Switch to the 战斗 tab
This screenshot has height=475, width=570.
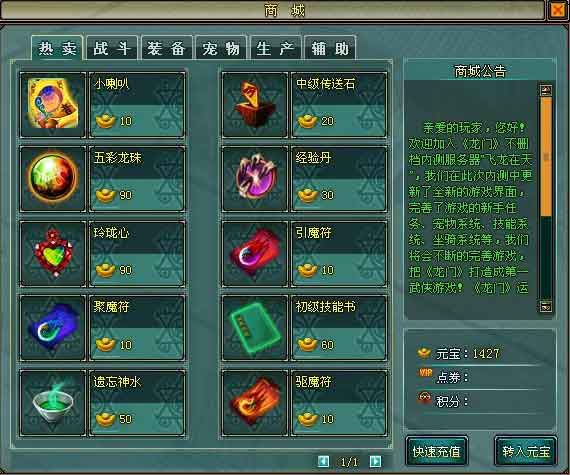coord(112,48)
